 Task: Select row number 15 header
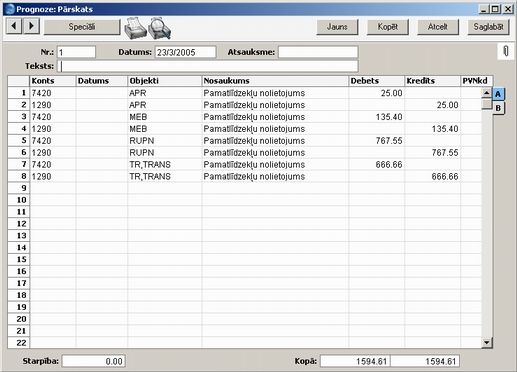click(x=19, y=259)
